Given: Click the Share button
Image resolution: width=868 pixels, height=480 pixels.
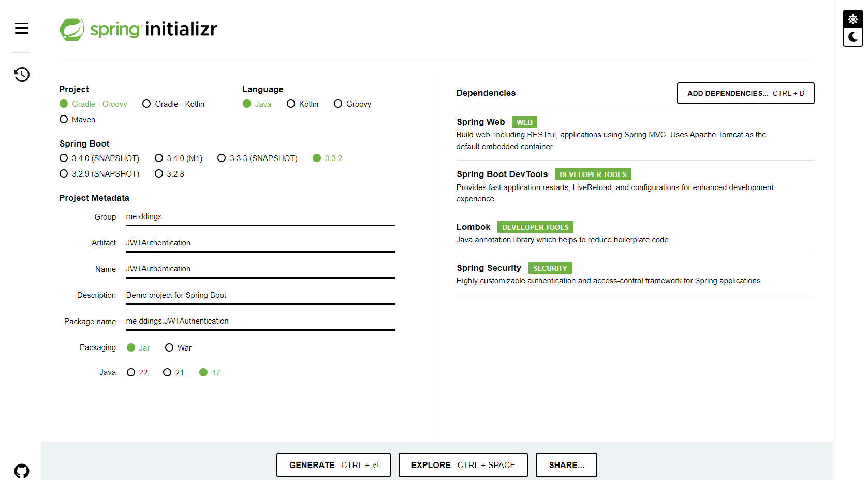Looking at the screenshot, I should coord(566,465).
